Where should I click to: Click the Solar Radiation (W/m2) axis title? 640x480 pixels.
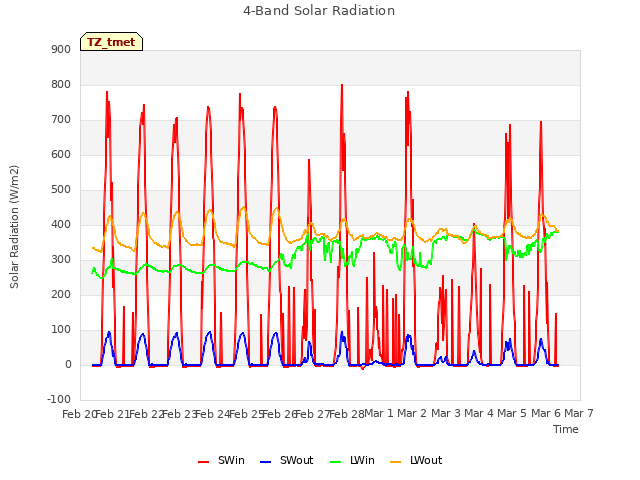(x=14, y=227)
